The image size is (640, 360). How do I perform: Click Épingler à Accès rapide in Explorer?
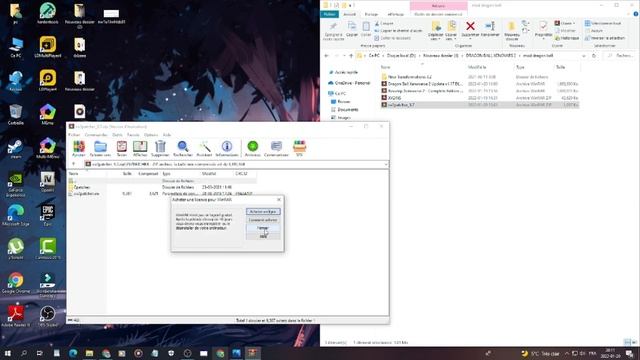(333, 31)
